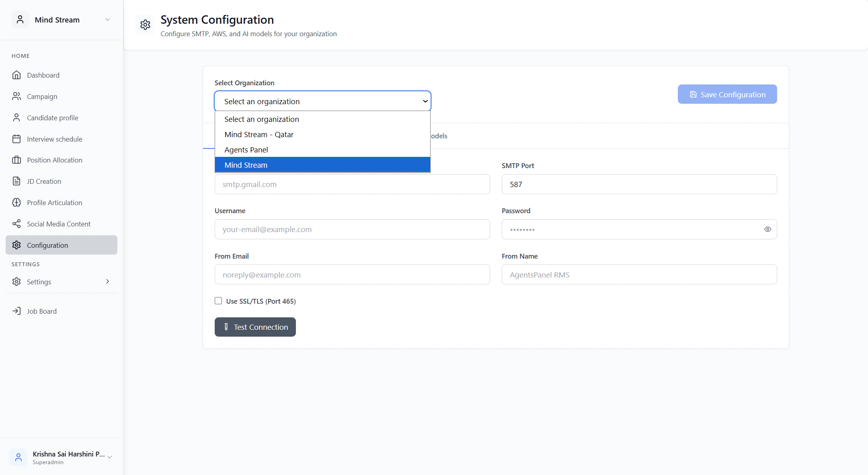
Task: Show password with the eye icon
Action: click(x=767, y=229)
